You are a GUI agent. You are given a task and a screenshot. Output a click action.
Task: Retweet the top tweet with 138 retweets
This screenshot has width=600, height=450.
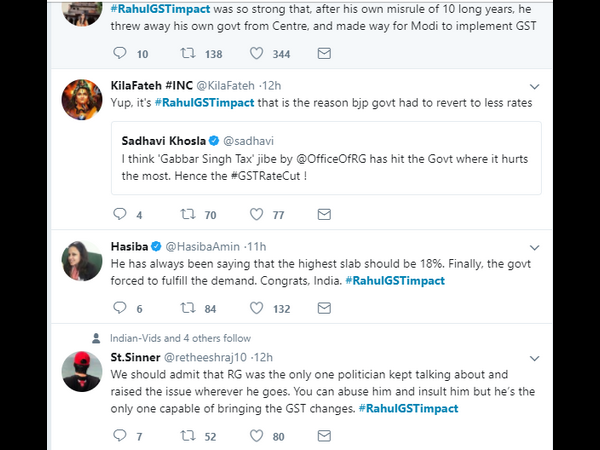[189, 53]
